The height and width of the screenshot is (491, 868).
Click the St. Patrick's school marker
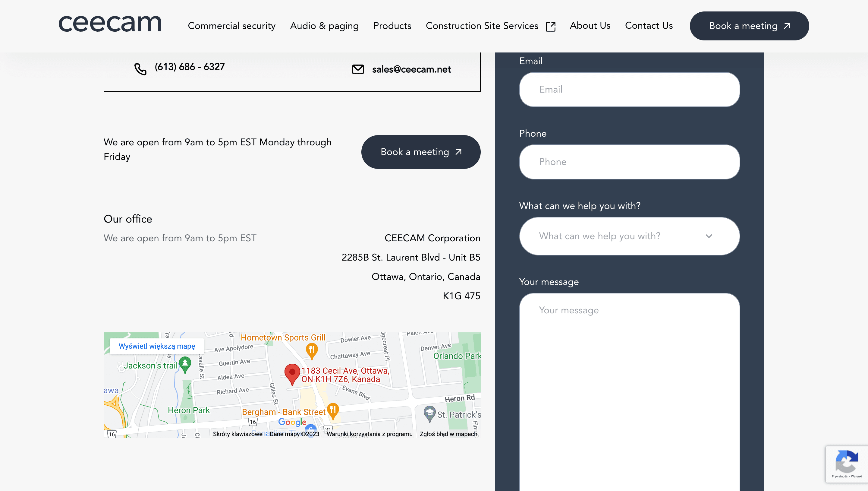pos(429,414)
